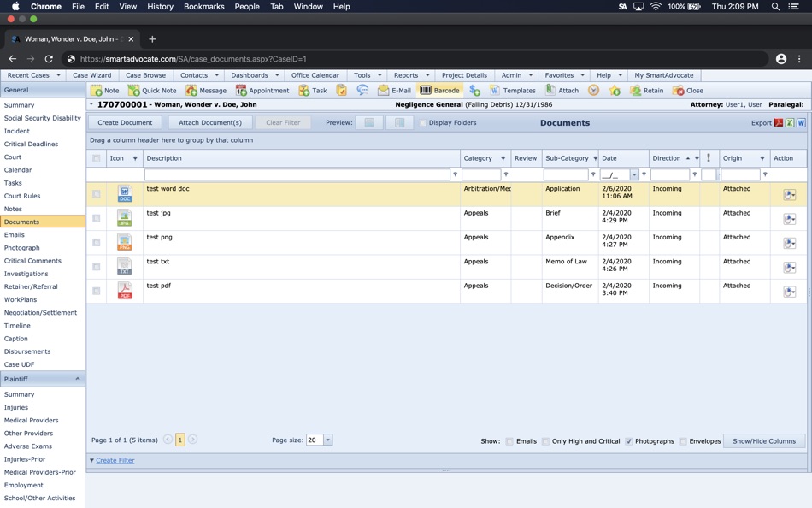Viewport: 812px width, 508px height.
Task: Open the Category column filter menu
Action: [503, 158]
